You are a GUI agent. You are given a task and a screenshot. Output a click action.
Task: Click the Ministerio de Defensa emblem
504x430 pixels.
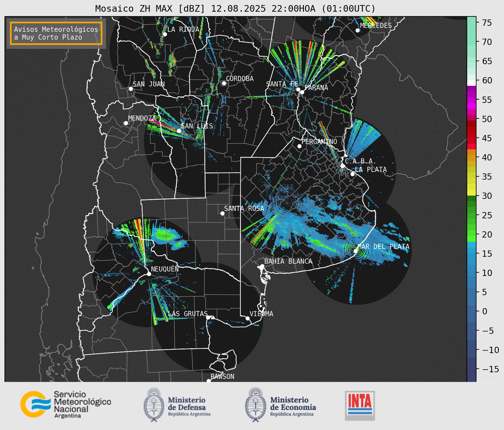tap(154, 405)
